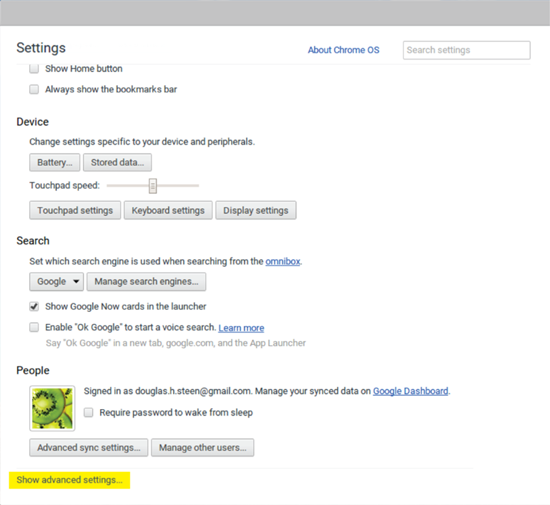Open the Google search engine dropdown
This screenshot has width=550, height=505.
pos(56,282)
